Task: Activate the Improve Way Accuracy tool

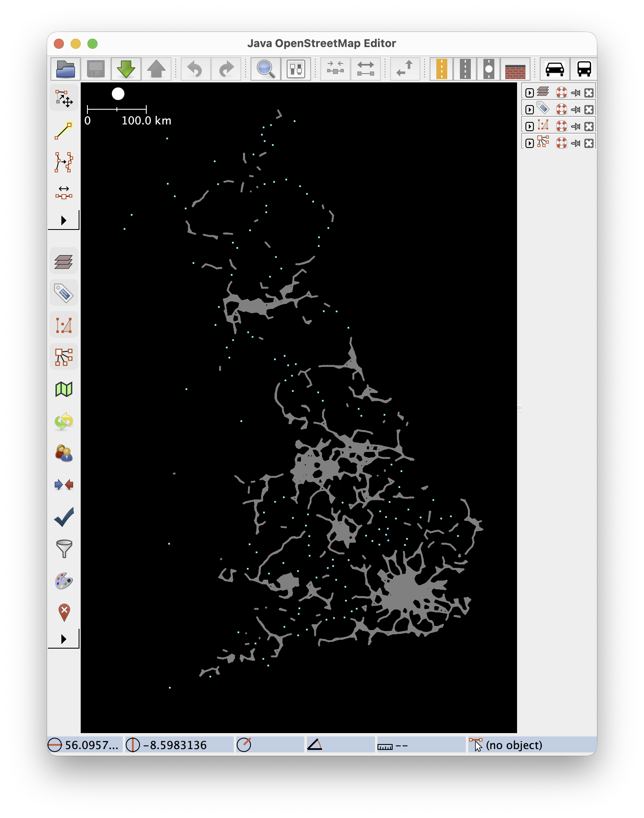Action: (x=64, y=162)
